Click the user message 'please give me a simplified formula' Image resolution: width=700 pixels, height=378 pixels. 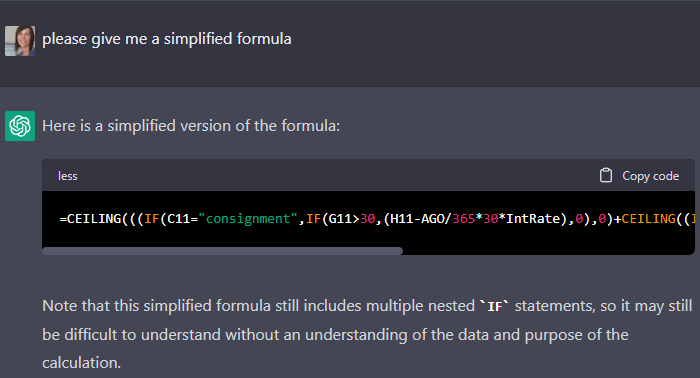click(x=167, y=39)
